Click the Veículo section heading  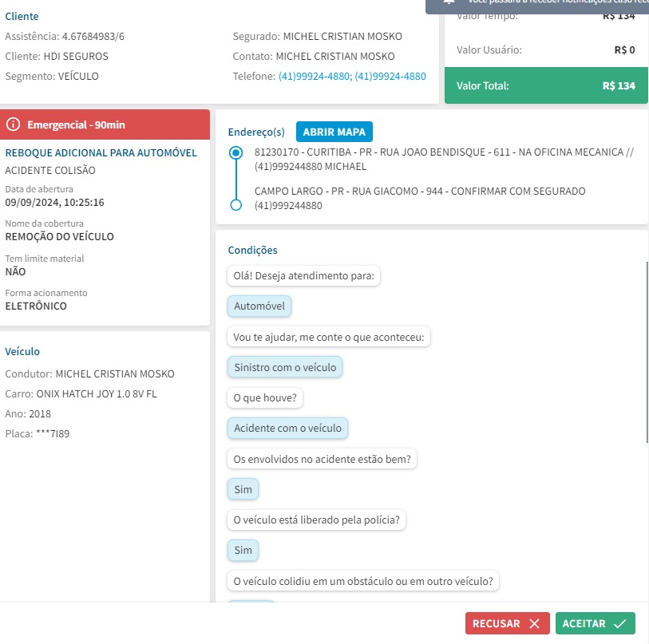(x=22, y=351)
